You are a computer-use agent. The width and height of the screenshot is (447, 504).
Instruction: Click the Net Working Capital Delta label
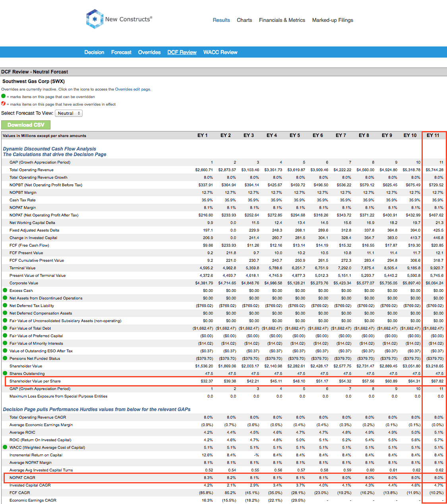click(32, 222)
